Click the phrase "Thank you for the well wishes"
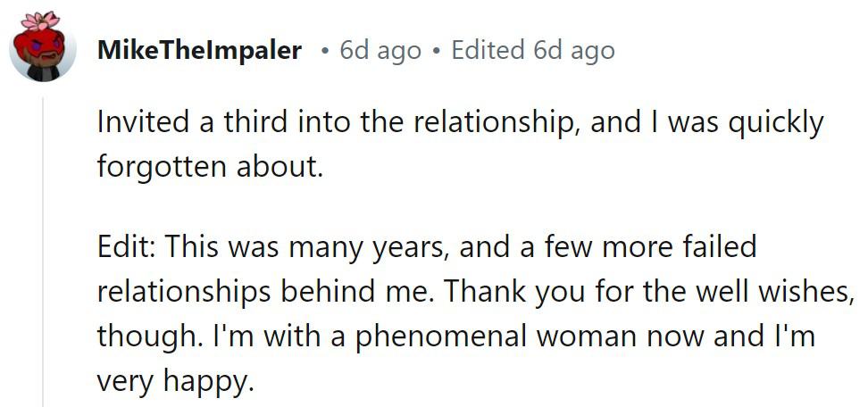 pos(646,293)
